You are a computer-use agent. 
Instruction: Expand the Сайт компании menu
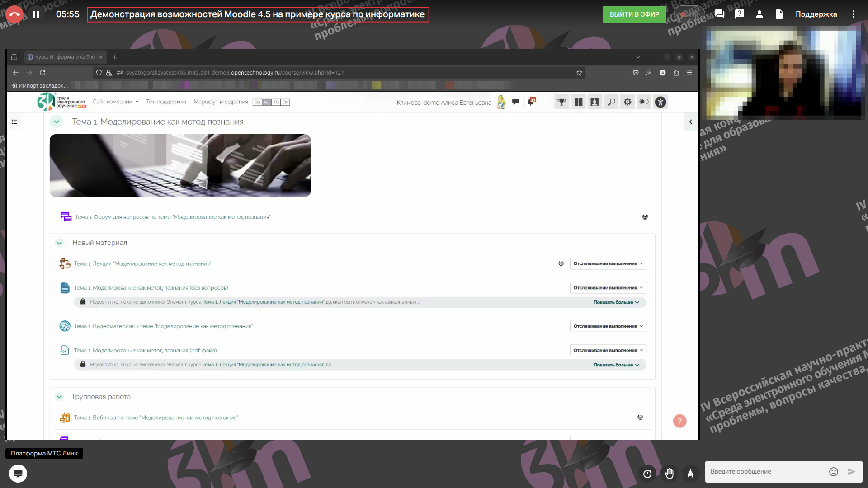115,102
